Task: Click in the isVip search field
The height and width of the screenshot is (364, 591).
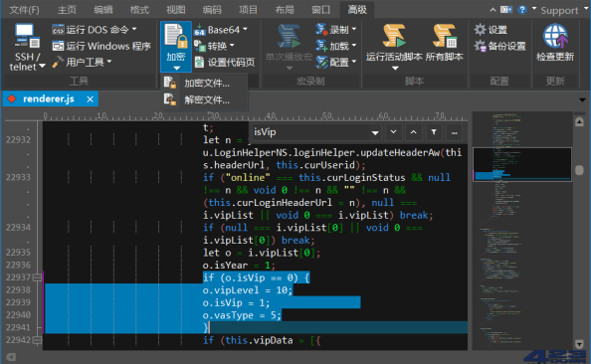Action: 311,132
